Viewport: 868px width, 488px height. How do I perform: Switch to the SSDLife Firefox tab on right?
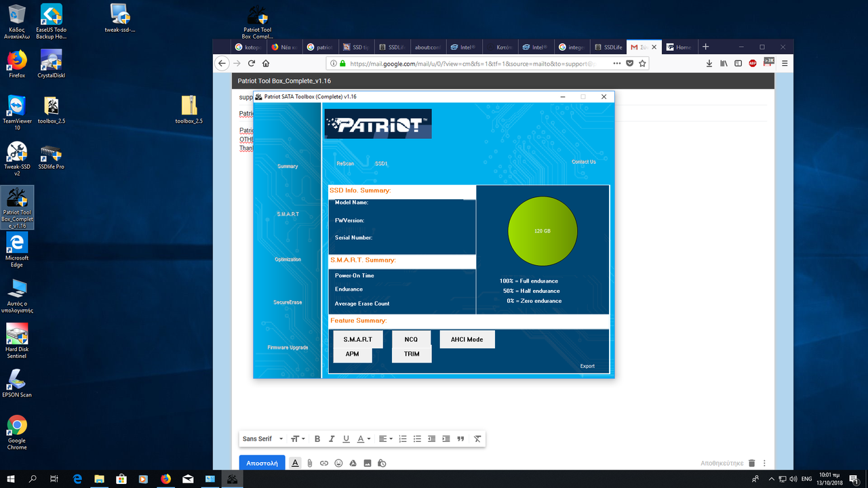[x=608, y=47]
